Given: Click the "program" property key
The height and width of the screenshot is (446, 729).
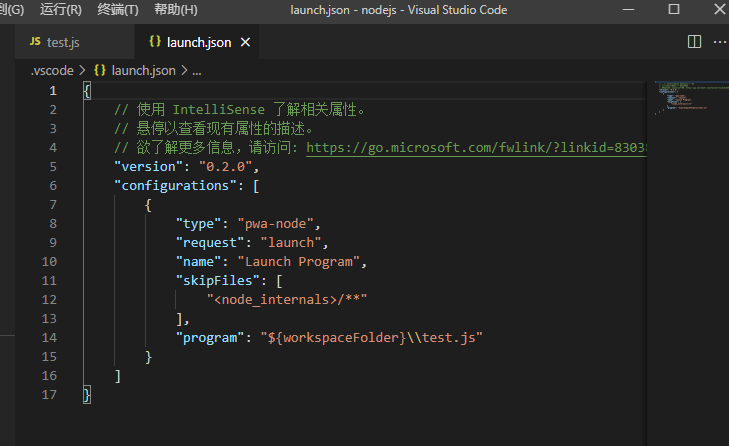Looking at the screenshot, I should coord(210,338).
